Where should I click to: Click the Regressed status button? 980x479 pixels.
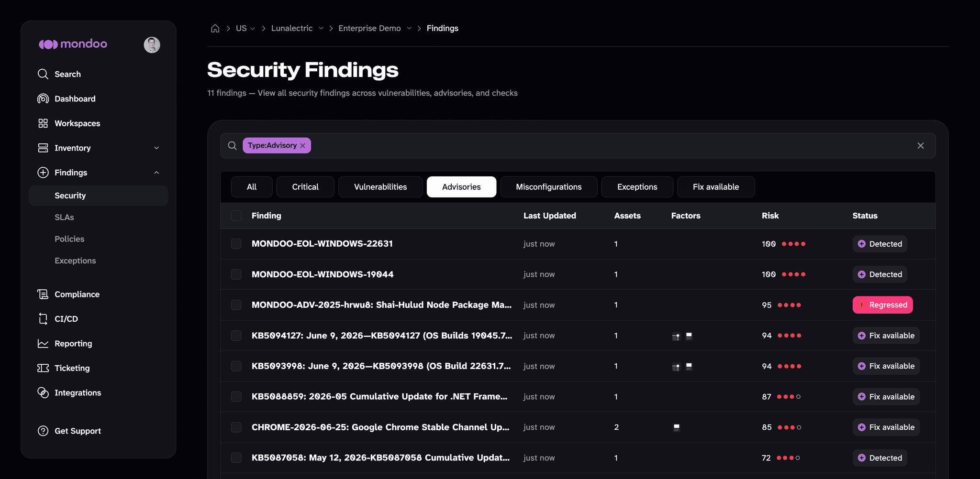click(882, 305)
